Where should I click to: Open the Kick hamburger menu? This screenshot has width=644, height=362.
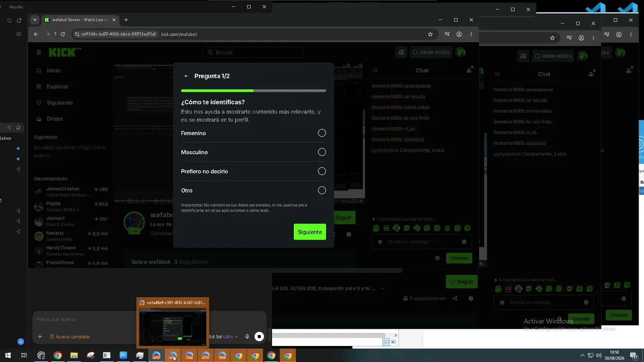[x=39, y=52]
